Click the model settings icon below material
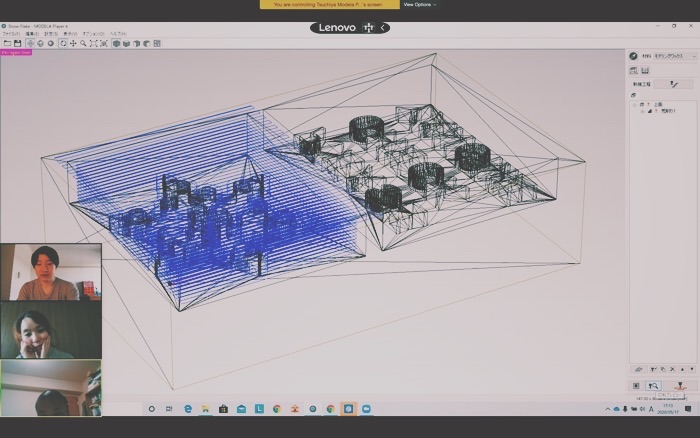The width and height of the screenshot is (700, 438). pos(633,71)
